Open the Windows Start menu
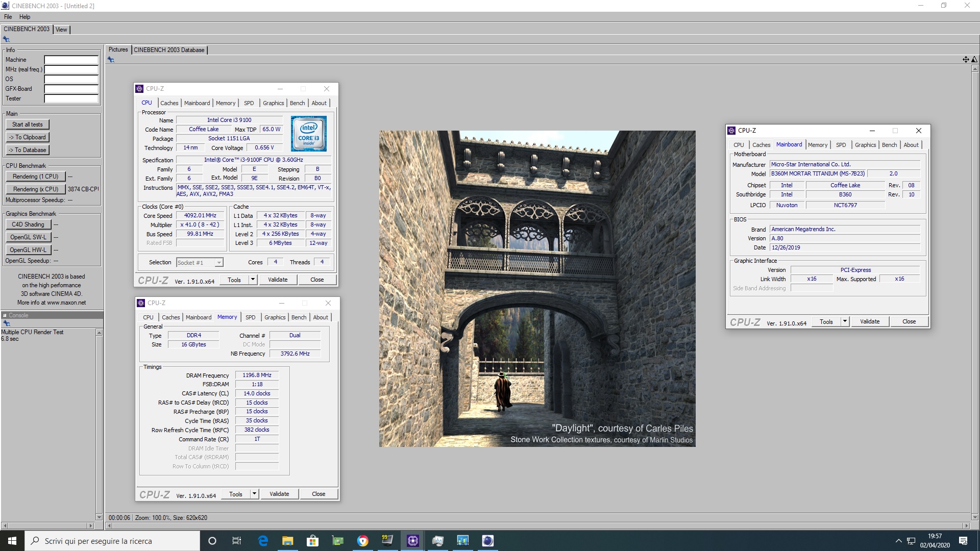Screen dimensions: 980x551 (x=12, y=541)
